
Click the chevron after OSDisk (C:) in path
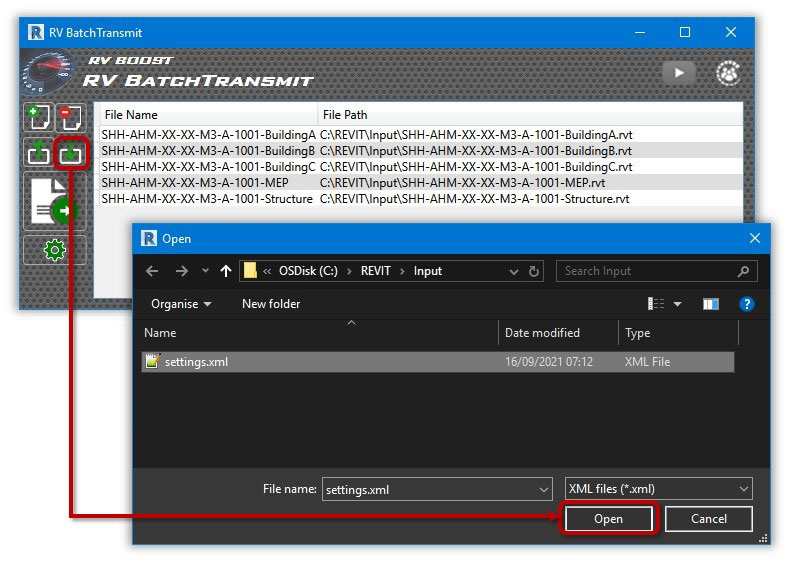click(x=349, y=271)
